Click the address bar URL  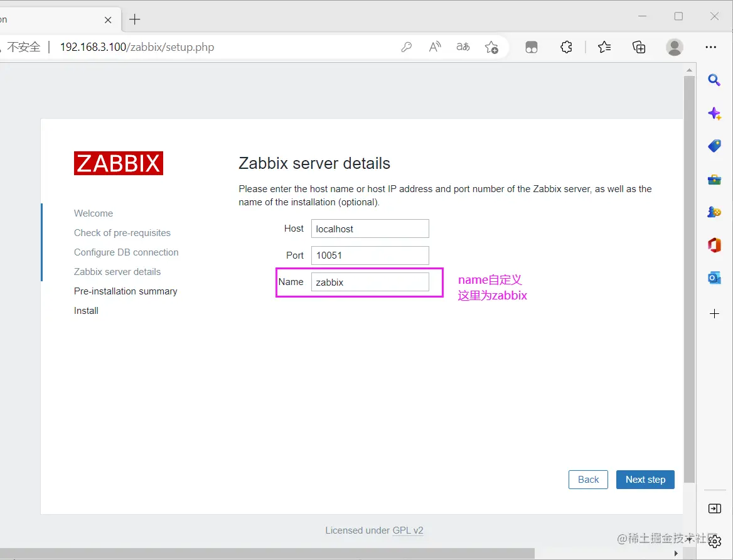click(x=137, y=47)
